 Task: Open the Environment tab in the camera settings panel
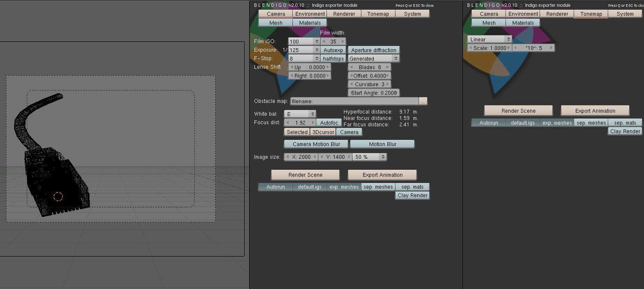pos(310,14)
